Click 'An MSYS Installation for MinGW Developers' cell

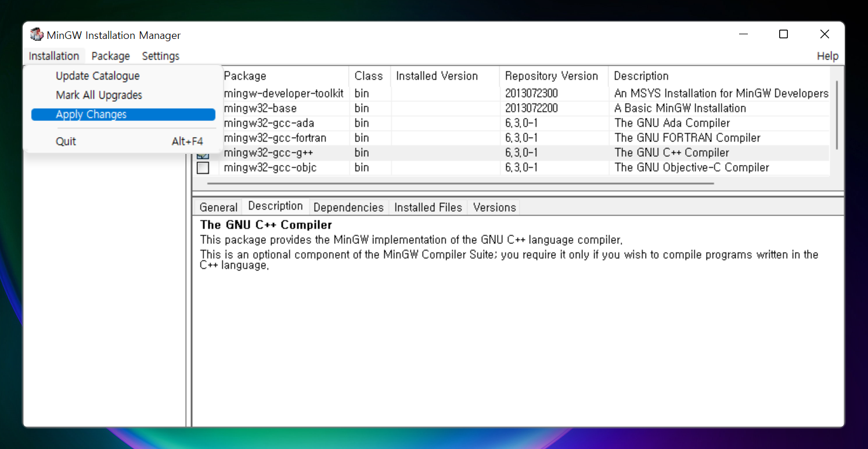(x=721, y=94)
